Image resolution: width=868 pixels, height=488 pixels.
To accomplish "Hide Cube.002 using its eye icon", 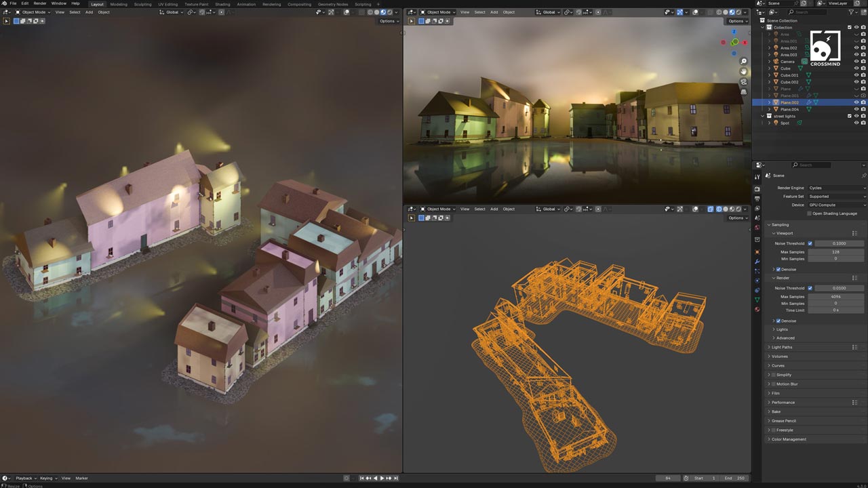I will [x=856, y=82].
